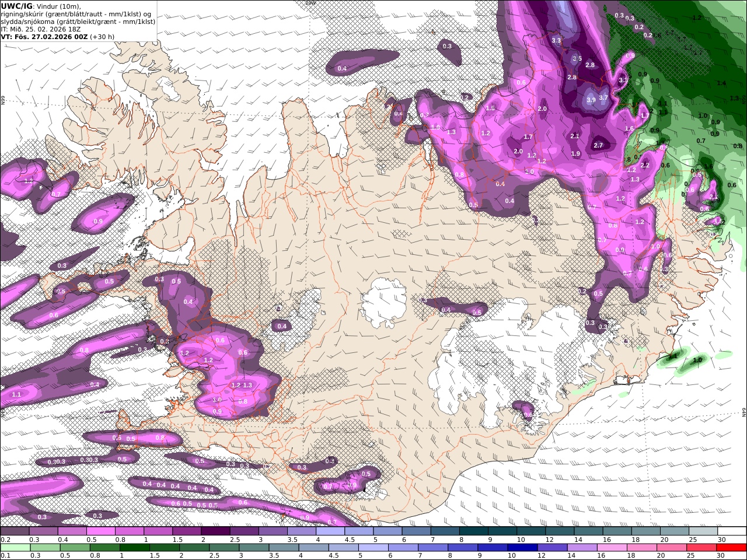Click lower legend pale green swatch between 0.1 and 0.3
The width and height of the screenshot is (747, 560).
pyautogui.click(x=15, y=548)
